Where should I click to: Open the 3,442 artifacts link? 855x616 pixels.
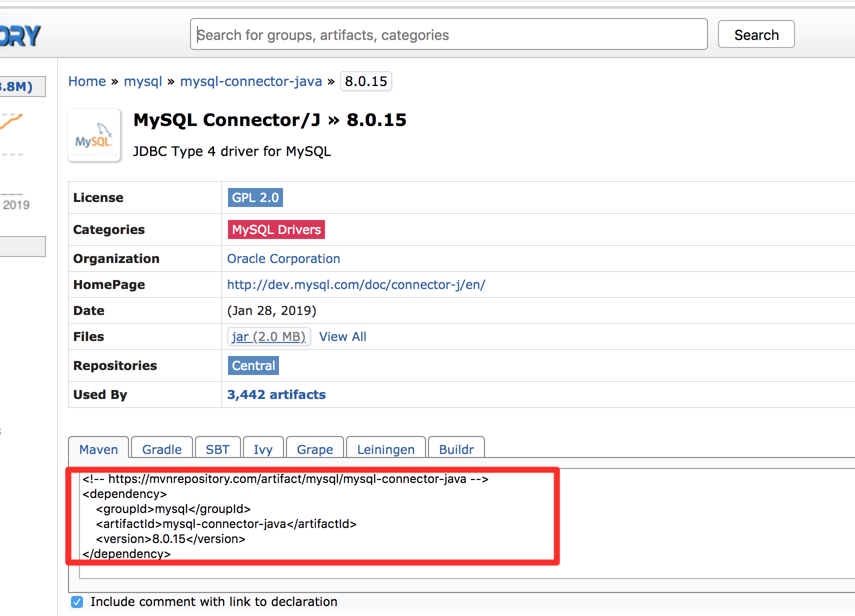[276, 394]
